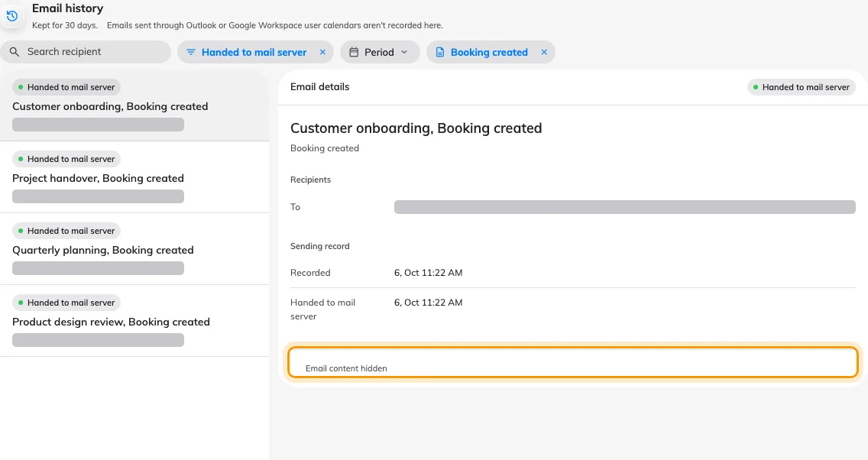Click the calendar icon on Period filter
868x460 pixels.
[x=354, y=52]
